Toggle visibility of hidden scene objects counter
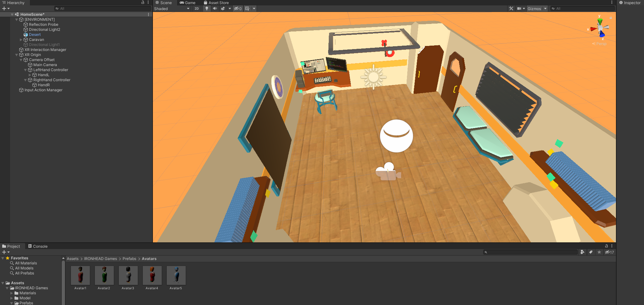644x305 pixels. coord(237,8)
